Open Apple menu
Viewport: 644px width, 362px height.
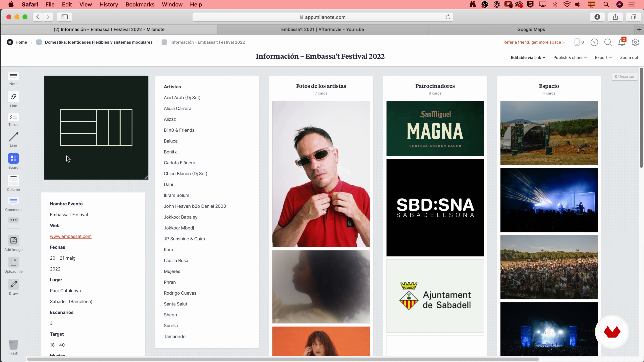pyautogui.click(x=11, y=5)
